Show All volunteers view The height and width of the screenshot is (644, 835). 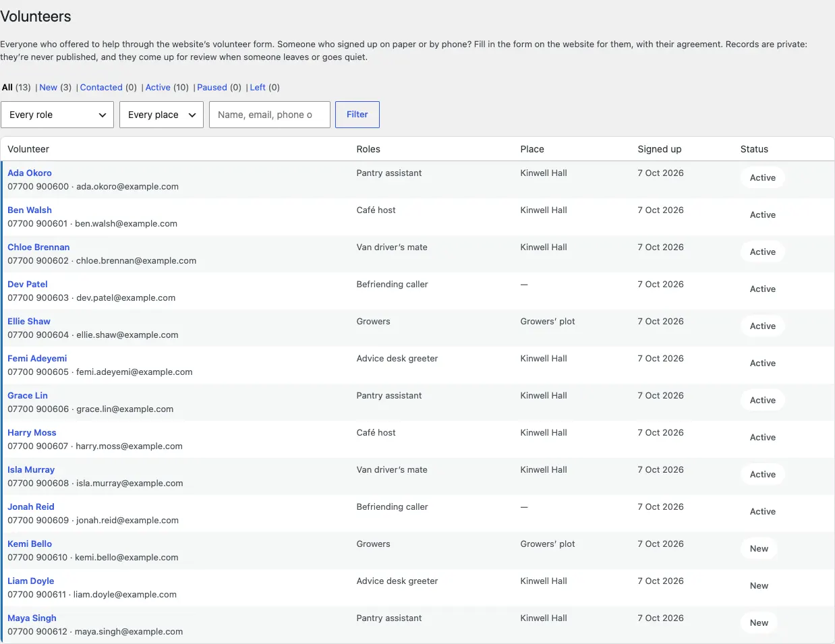(x=7, y=87)
